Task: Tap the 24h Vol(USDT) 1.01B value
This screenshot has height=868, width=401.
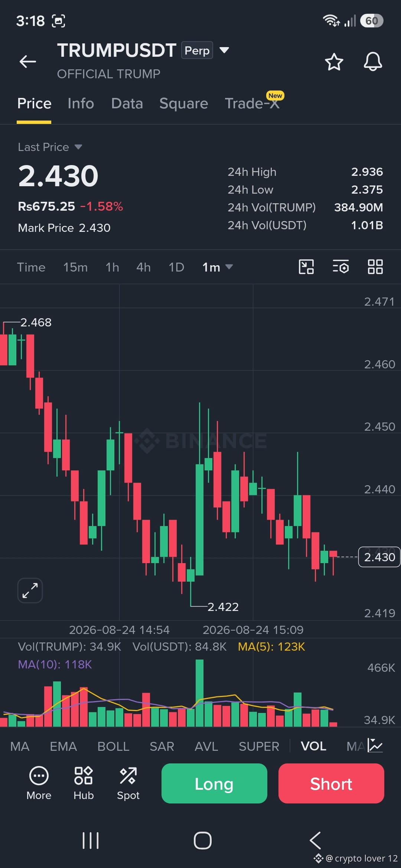Action: [x=367, y=225]
